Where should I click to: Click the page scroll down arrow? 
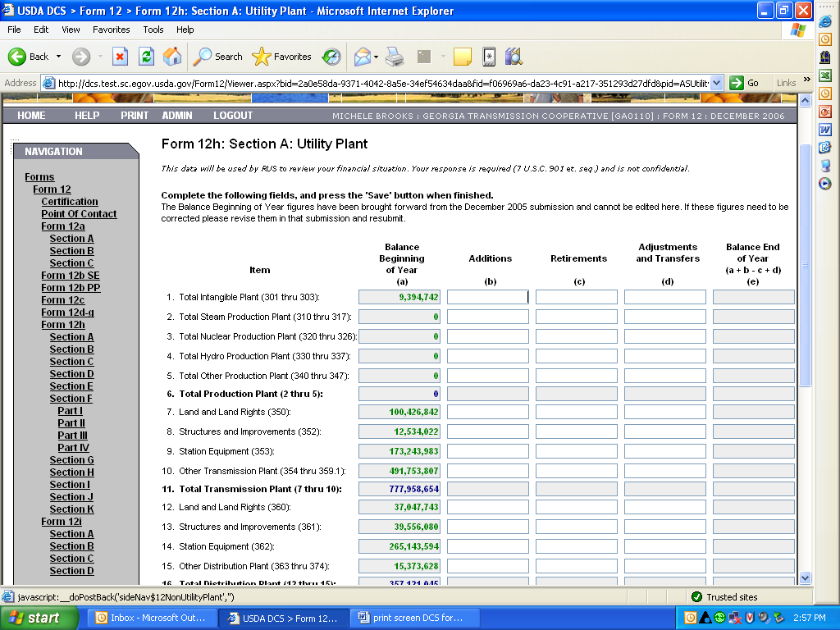point(805,577)
